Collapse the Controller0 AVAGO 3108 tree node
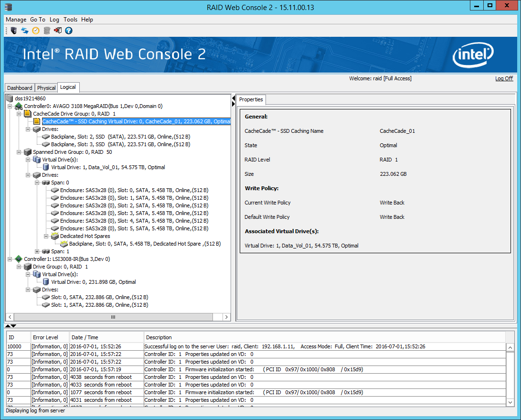 [10, 107]
